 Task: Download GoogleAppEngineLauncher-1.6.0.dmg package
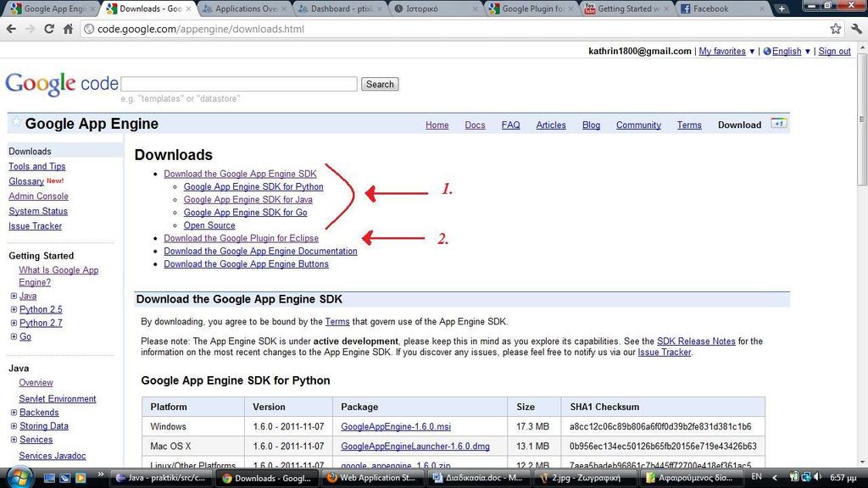[x=415, y=446]
